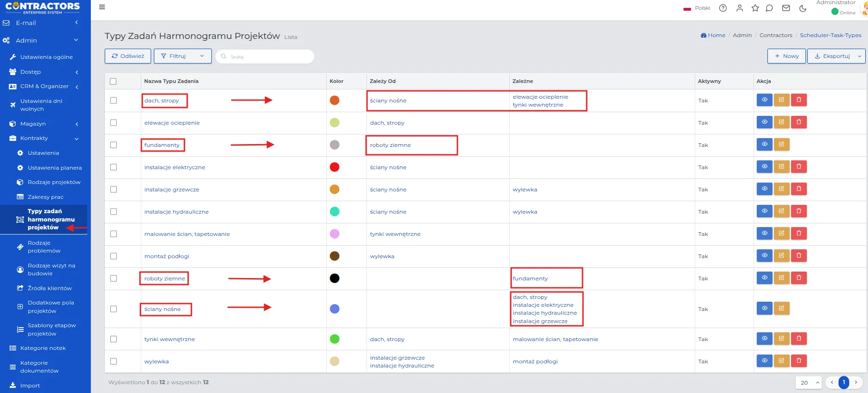This screenshot has width=868, height=393.
Task: Open Zakresy prac in sidebar
Action: pos(45,197)
